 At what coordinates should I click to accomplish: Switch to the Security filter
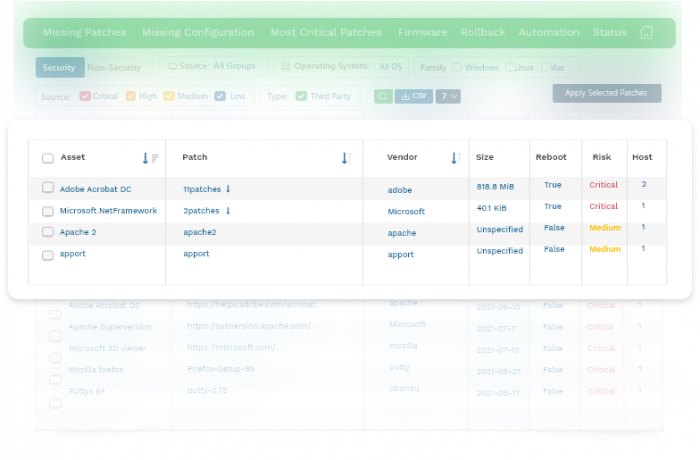(60, 67)
